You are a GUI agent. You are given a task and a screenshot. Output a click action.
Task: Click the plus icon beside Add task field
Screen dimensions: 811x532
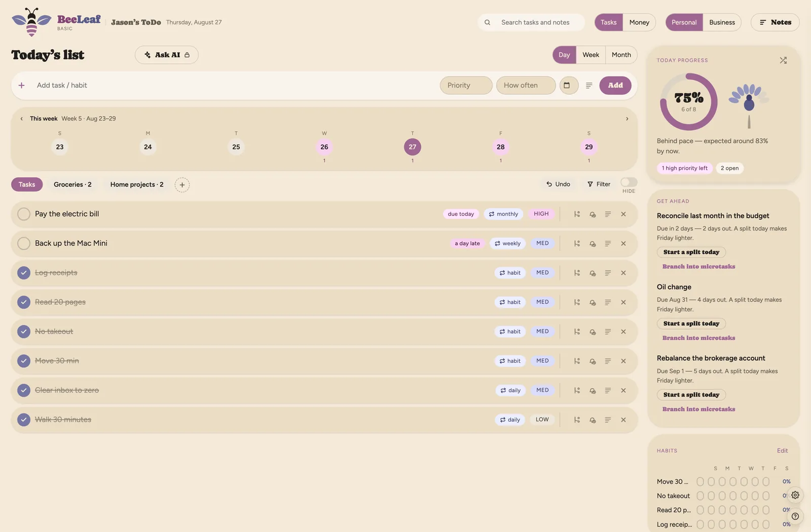[x=21, y=85]
